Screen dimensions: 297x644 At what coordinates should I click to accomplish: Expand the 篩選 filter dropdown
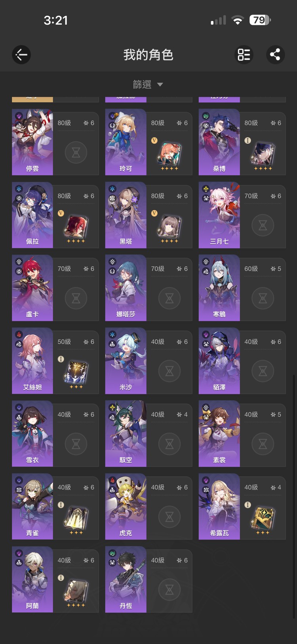(148, 84)
